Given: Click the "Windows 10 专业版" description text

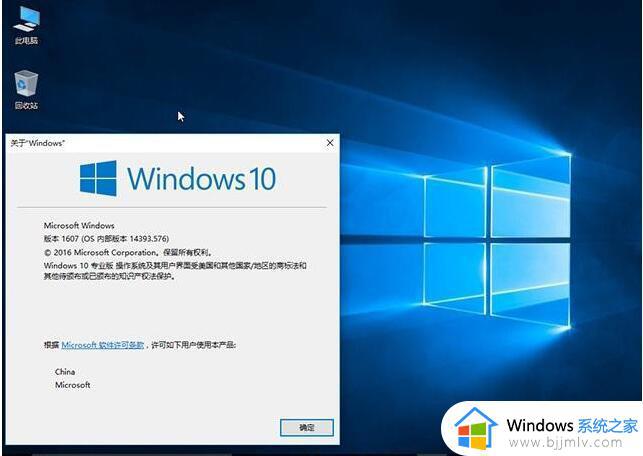Looking at the screenshot, I should (175, 271).
